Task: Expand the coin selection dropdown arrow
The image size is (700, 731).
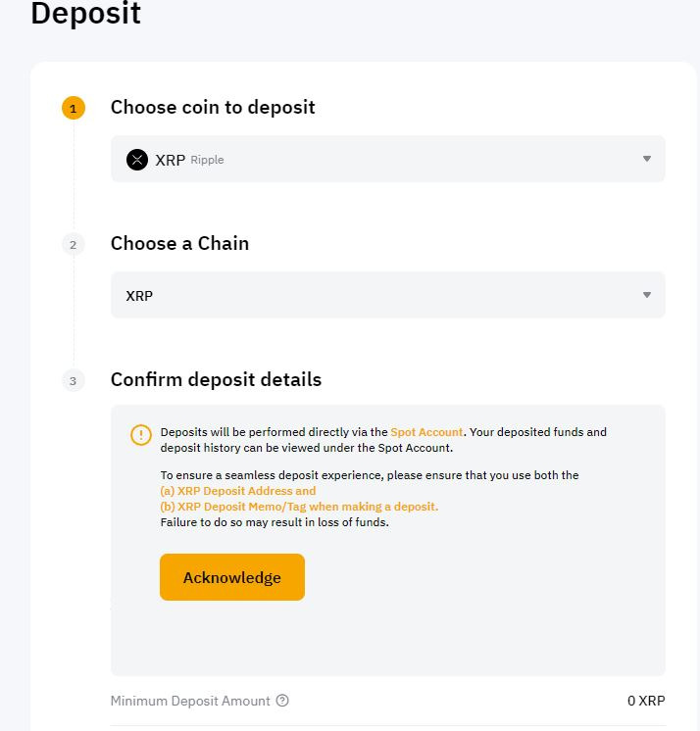Action: pyautogui.click(x=647, y=159)
